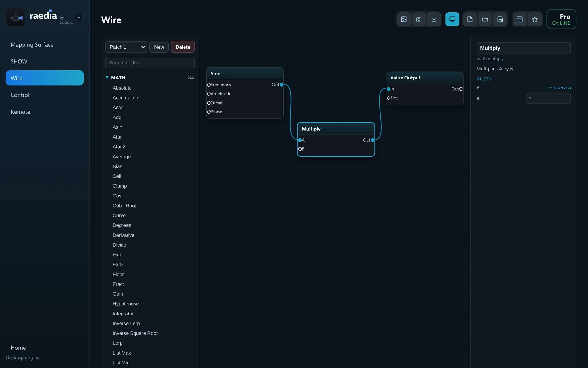The width and height of the screenshot is (588, 368).
Task: Click the star favorites icon
Action: 535,19
